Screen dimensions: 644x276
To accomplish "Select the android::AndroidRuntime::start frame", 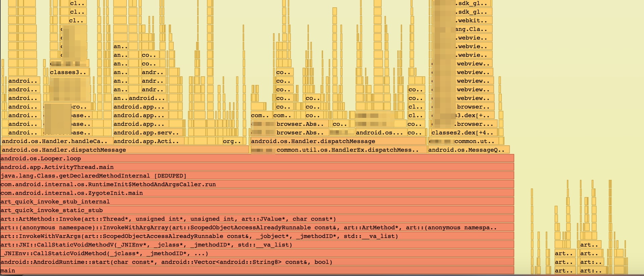I will point(257,262).
